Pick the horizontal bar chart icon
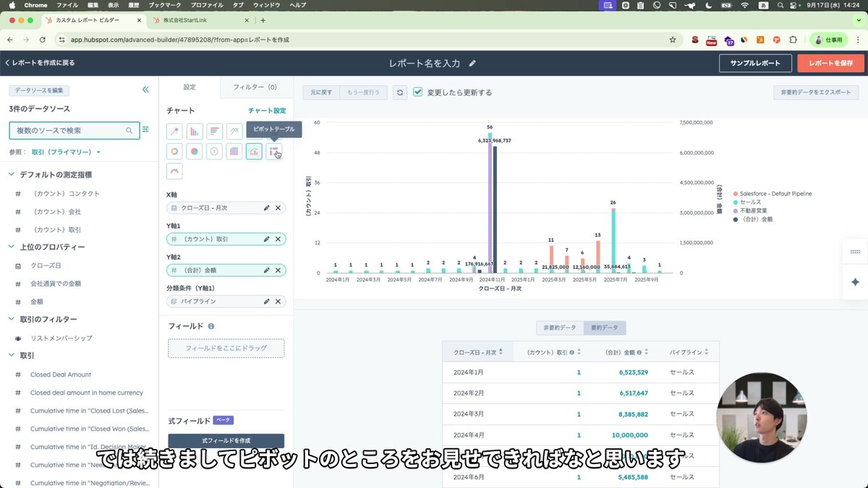The width and height of the screenshot is (868, 488). click(x=214, y=131)
